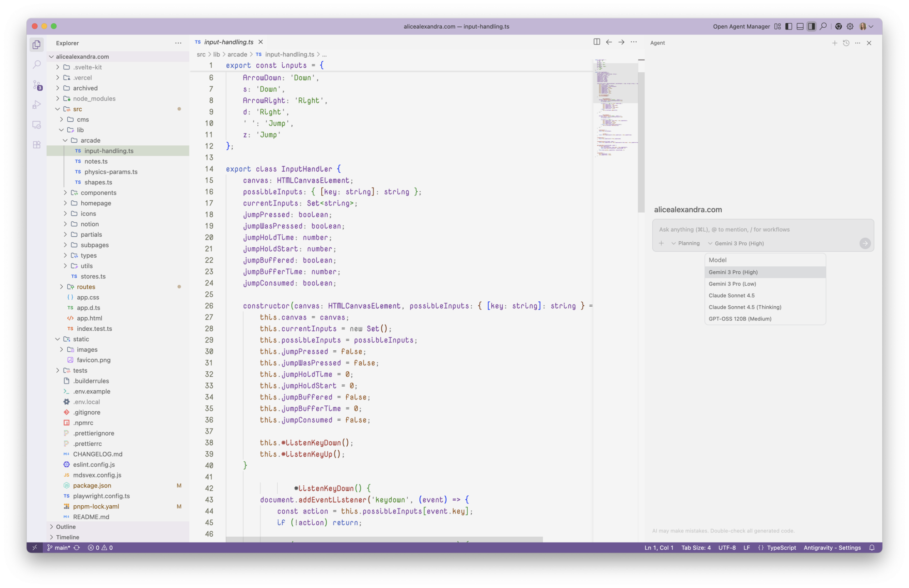Open the Planning mode dropdown
Image resolution: width=909 pixels, height=588 pixels.
coord(686,243)
